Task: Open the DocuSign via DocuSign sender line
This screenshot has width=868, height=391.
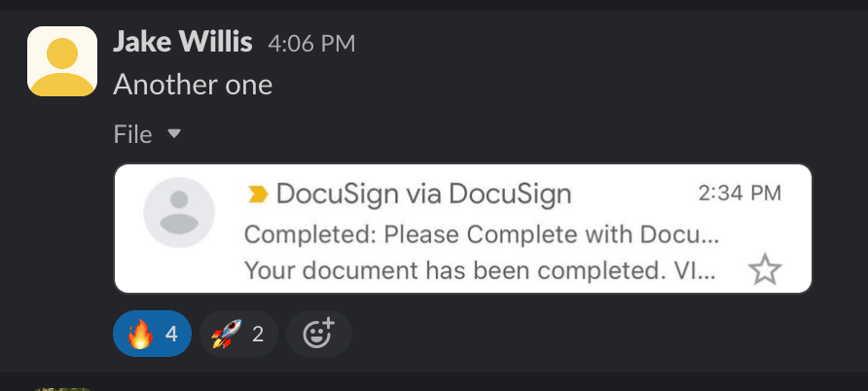Action: tap(423, 195)
